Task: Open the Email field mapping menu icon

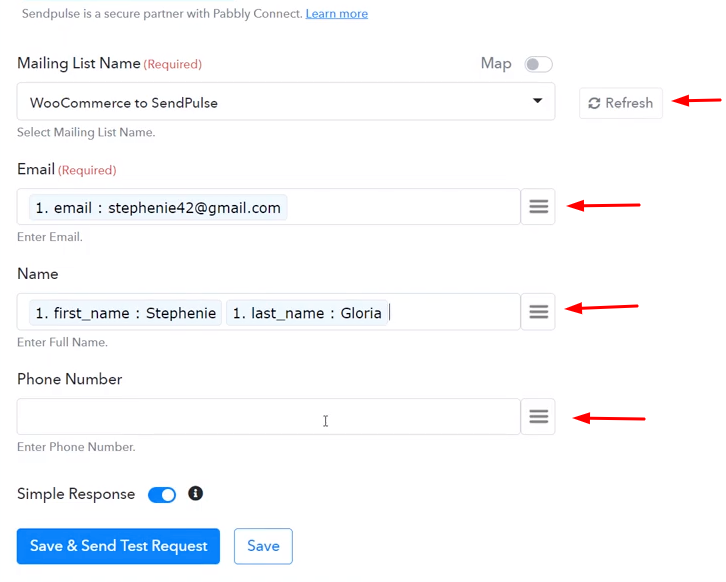Action: tap(538, 207)
